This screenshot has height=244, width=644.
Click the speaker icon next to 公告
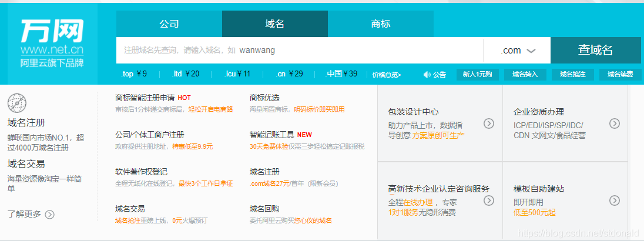pos(427,75)
